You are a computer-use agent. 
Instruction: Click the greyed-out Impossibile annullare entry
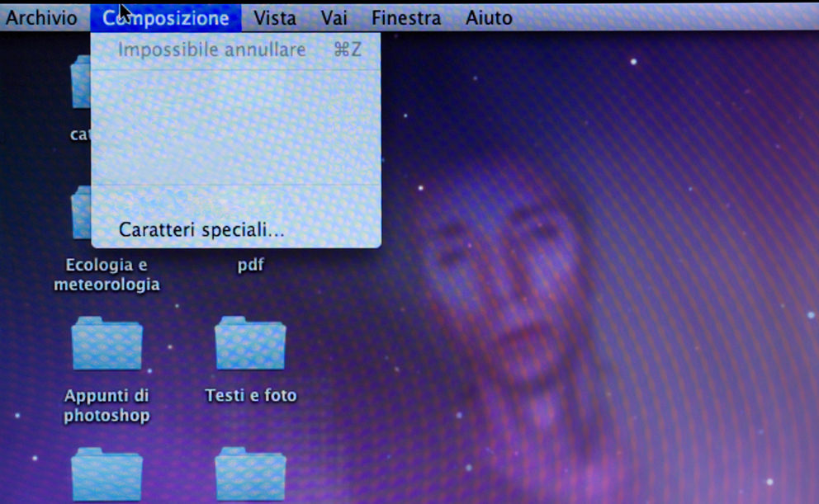click(x=211, y=49)
